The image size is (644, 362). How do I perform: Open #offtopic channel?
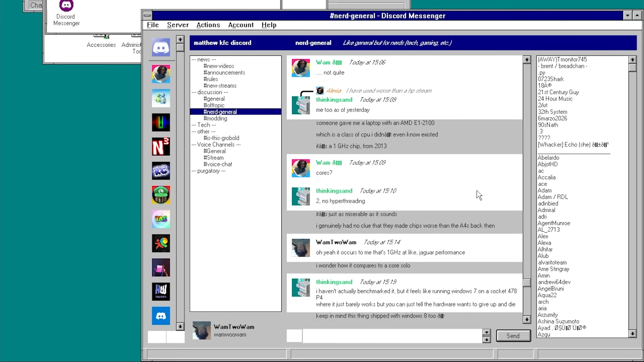(214, 105)
